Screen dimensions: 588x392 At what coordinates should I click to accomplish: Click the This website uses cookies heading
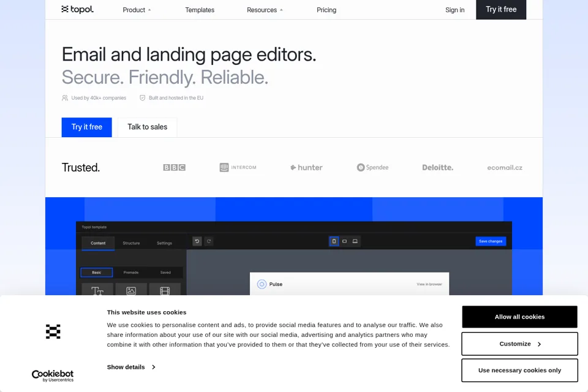point(146,312)
